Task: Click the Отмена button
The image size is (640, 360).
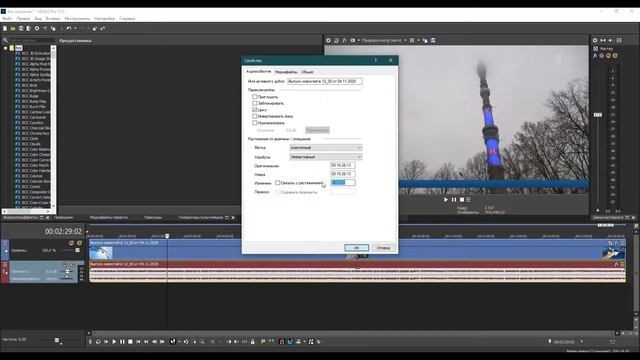Action: pyautogui.click(x=383, y=248)
